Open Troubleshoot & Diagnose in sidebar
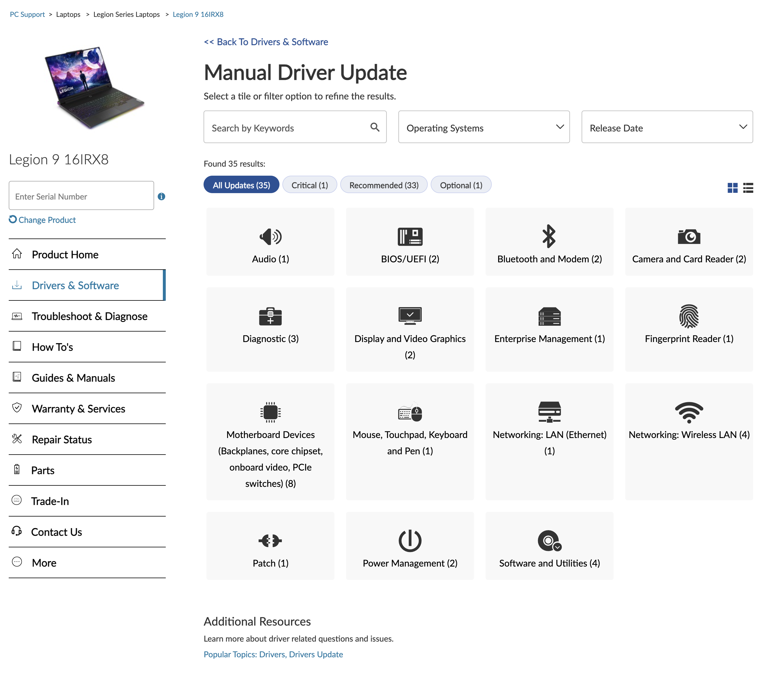The image size is (784, 673). tap(89, 316)
